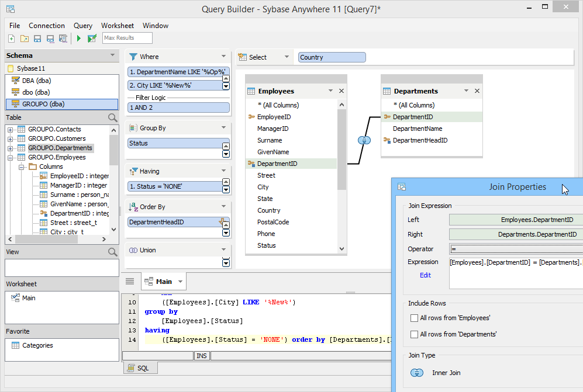Click the application icon in the title bar
The height and width of the screenshot is (392, 583).
tap(11, 9)
